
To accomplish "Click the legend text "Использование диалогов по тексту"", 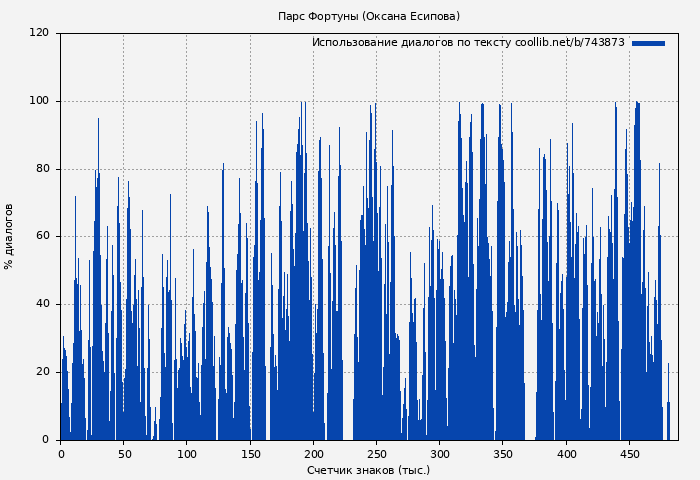I will point(411,43).
